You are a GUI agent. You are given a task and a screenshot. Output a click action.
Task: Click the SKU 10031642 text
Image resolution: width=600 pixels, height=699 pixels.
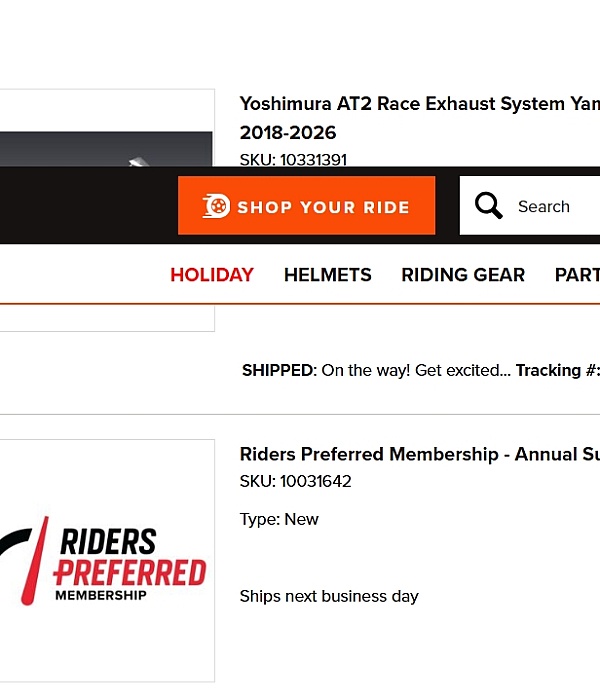[295, 481]
